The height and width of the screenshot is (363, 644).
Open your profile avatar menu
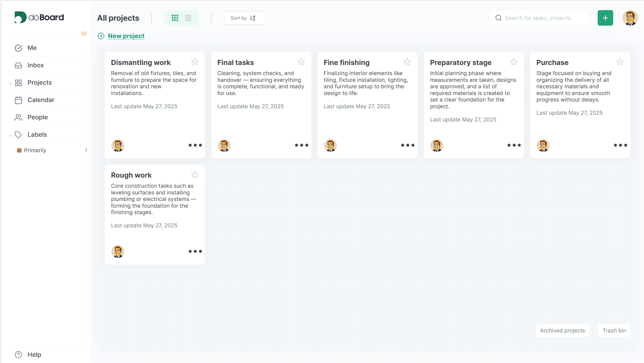coord(630,18)
